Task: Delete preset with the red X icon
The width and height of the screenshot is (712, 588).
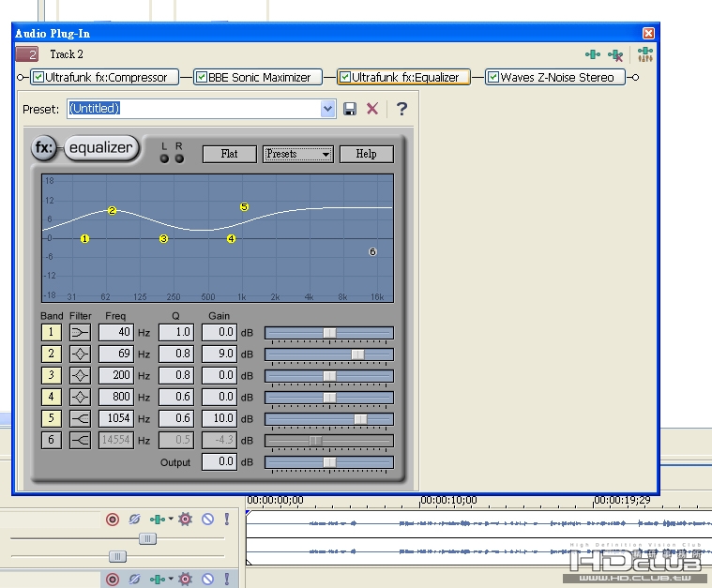Action: [372, 109]
